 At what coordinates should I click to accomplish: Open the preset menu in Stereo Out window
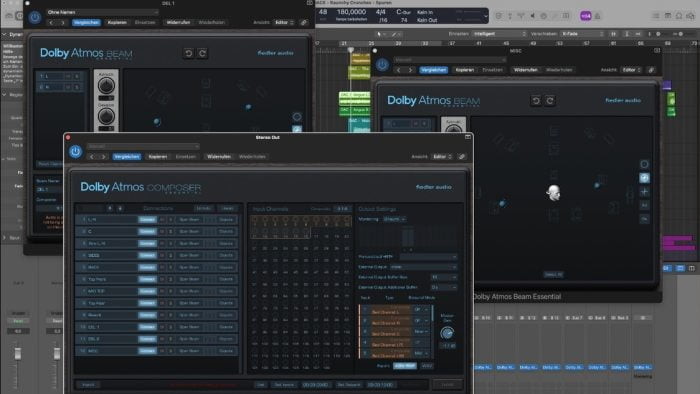[x=143, y=146]
